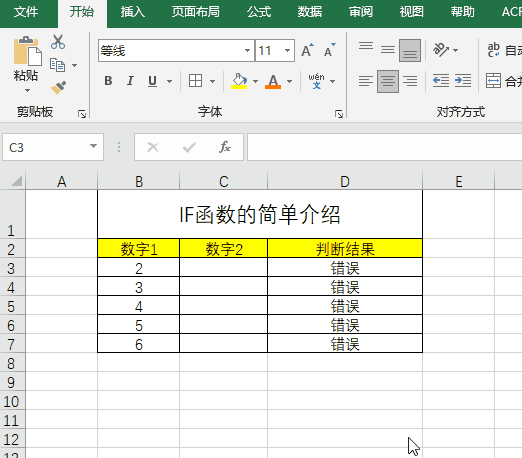This screenshot has height=458, width=522.
Task: Decrease font size with small A
Action: click(x=330, y=51)
